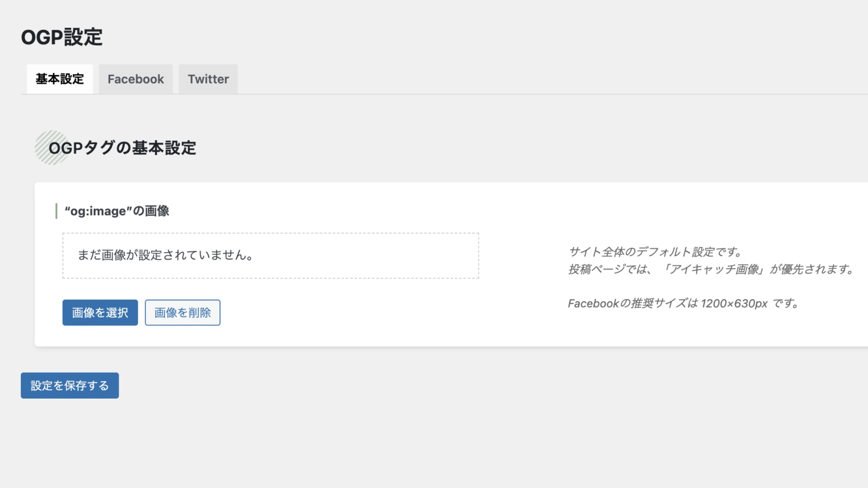Click the 画像を削除 outlined button
The width and height of the screenshot is (868, 488).
click(x=183, y=312)
